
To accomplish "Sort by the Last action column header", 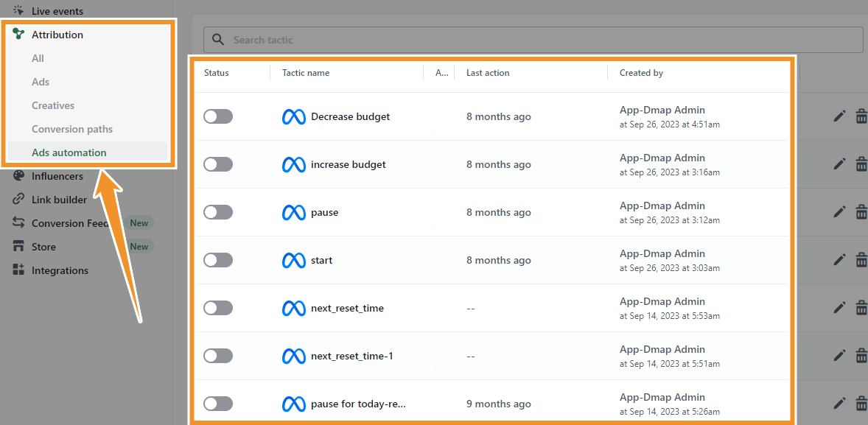I will click(x=488, y=73).
